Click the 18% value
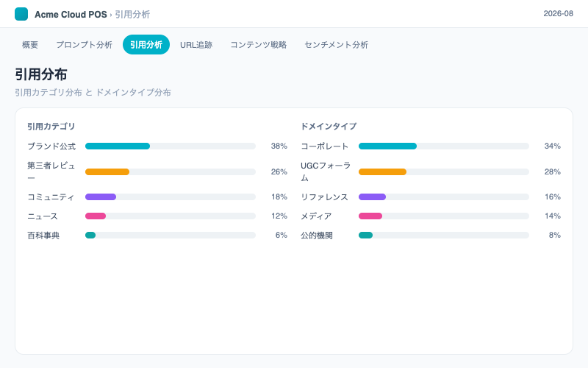 click(x=279, y=197)
